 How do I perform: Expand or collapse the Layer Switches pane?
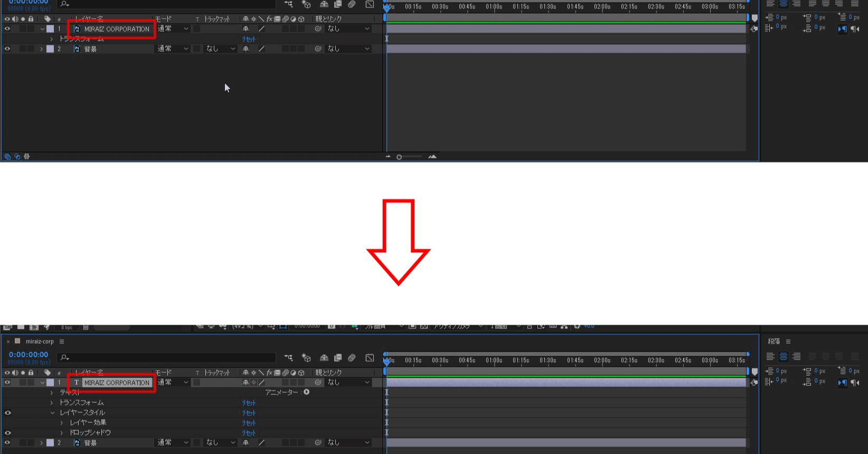click(7, 156)
